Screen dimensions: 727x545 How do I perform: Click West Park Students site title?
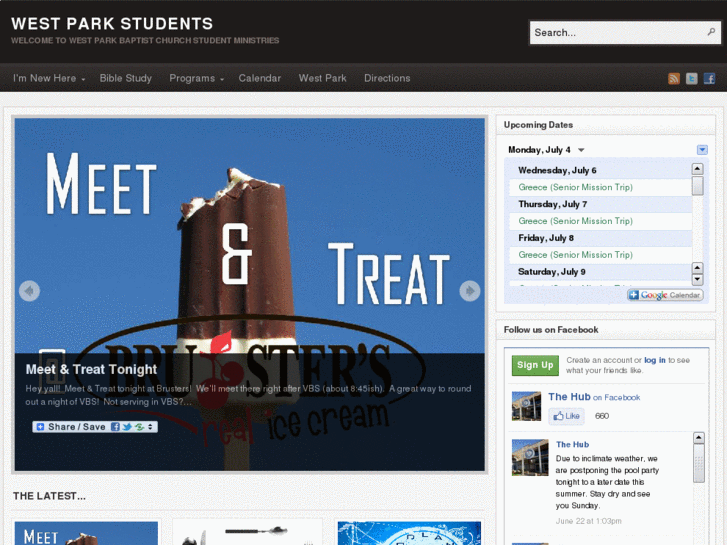pos(112,24)
